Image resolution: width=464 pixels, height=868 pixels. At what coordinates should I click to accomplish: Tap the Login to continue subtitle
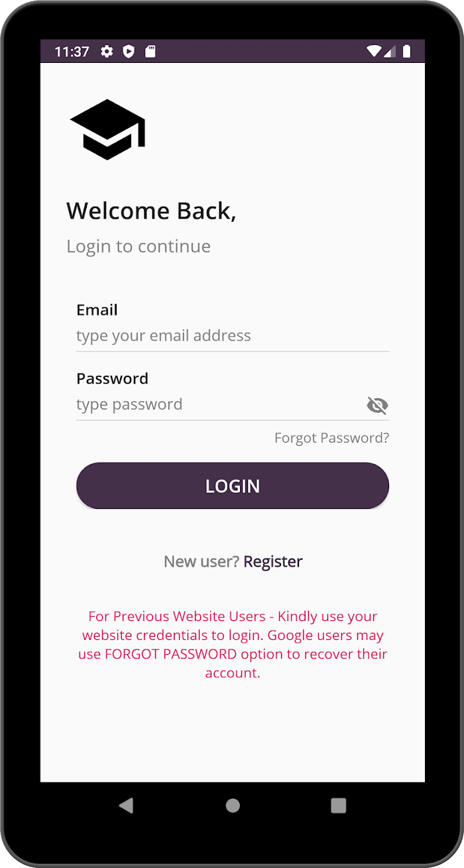139,246
